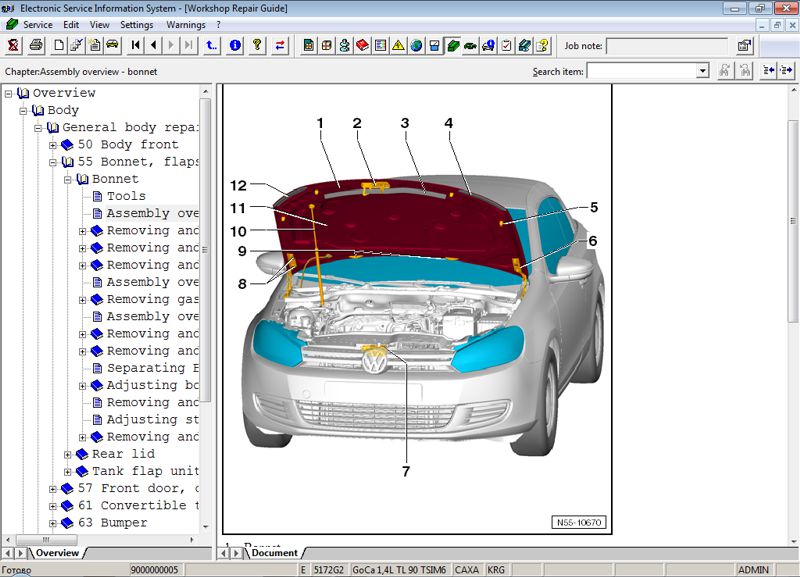Go to next page arrow
This screenshot has width=800, height=577.
tap(171, 45)
